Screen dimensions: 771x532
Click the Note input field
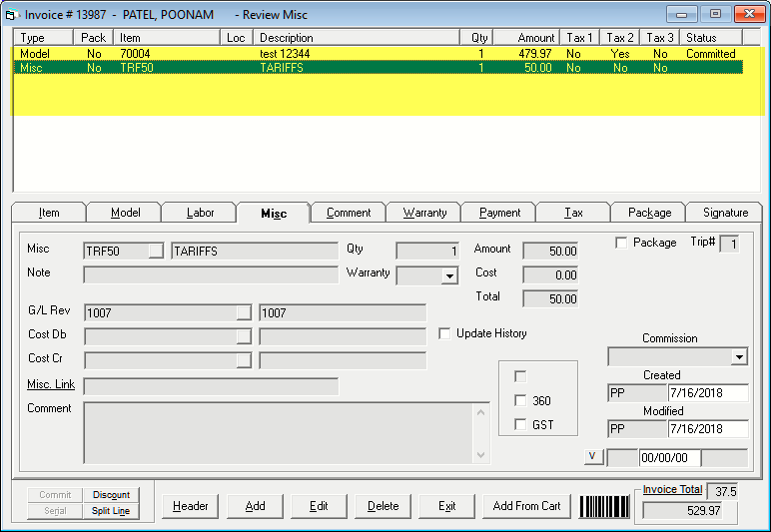211,275
